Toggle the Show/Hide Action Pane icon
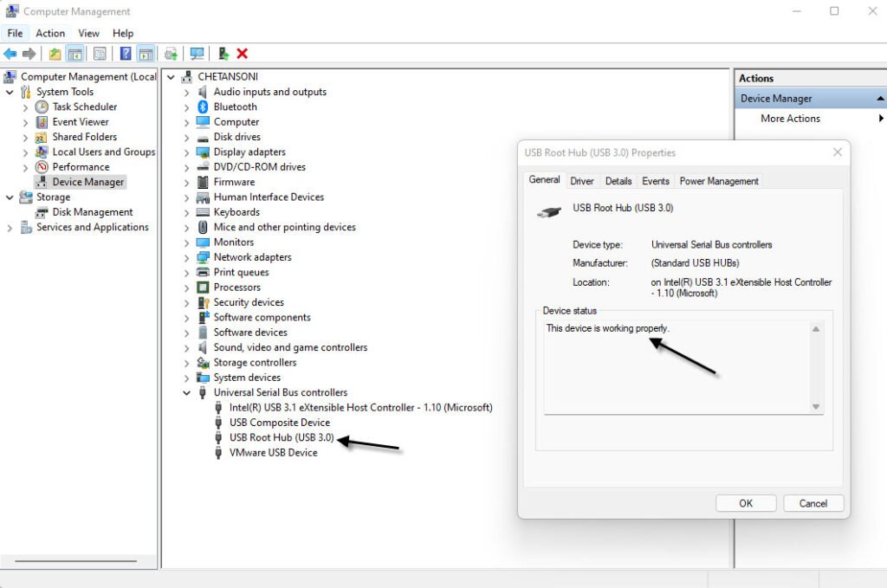The height and width of the screenshot is (588, 887). pyautogui.click(x=146, y=53)
